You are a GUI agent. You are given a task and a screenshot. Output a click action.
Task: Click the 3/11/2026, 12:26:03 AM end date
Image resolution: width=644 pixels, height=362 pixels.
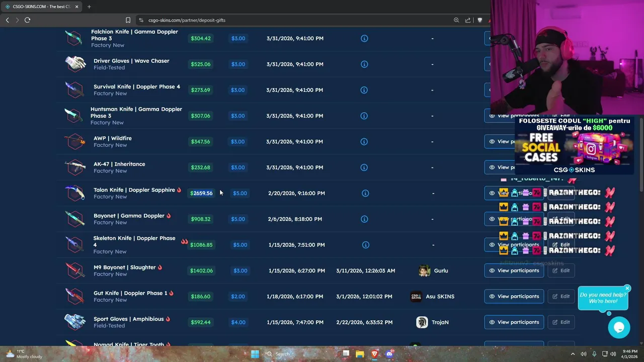point(366,270)
